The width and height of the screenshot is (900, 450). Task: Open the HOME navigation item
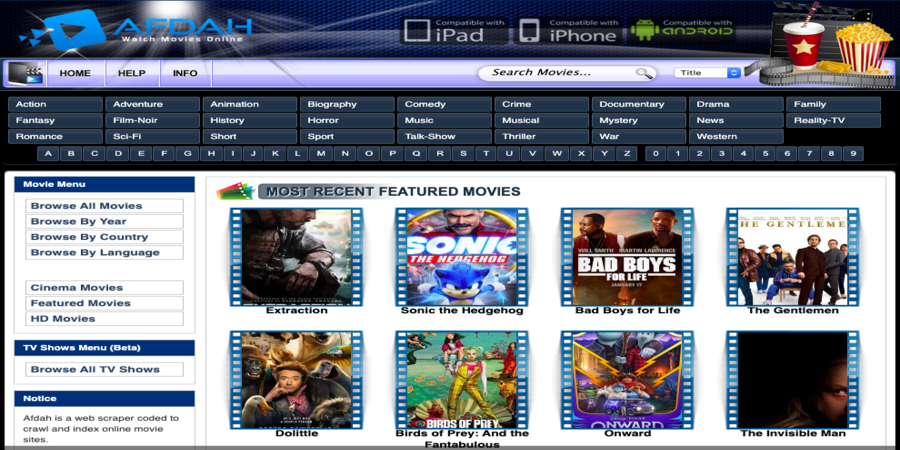[75, 73]
